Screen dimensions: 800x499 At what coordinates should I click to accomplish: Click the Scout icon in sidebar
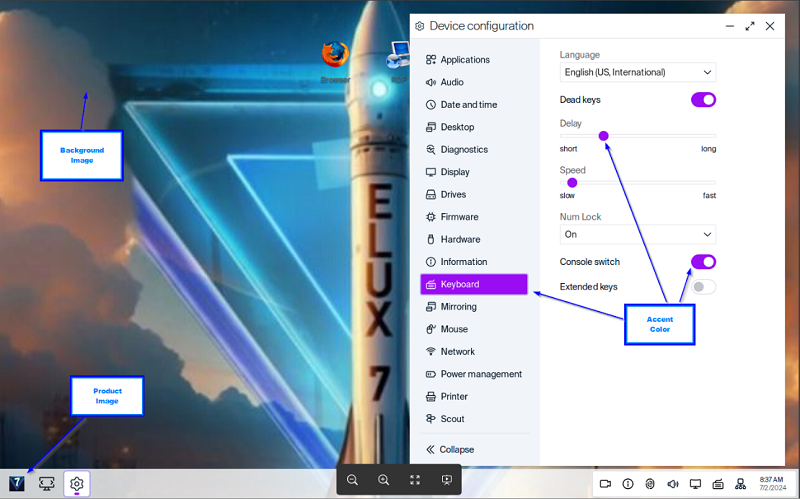pos(431,419)
